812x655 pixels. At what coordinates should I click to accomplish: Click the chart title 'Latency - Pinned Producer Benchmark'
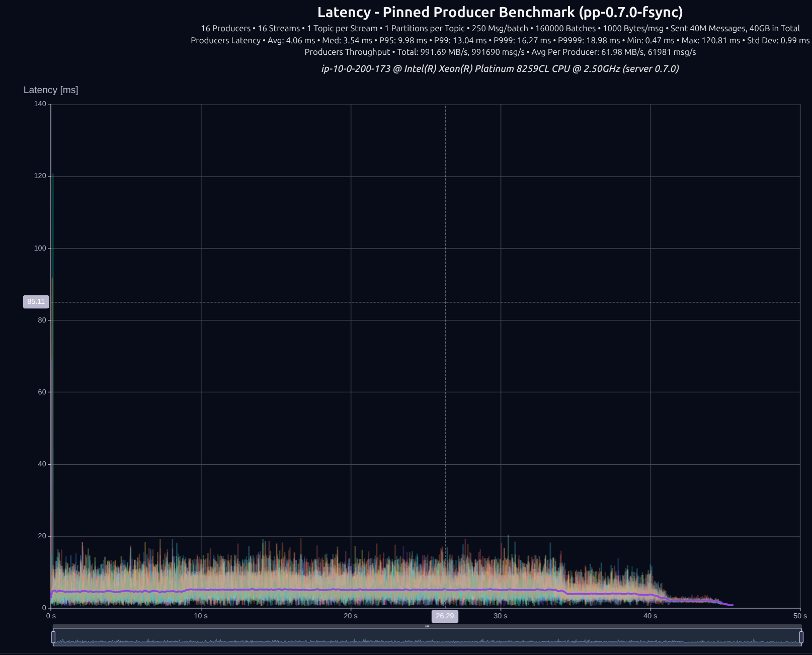pyautogui.click(x=500, y=13)
